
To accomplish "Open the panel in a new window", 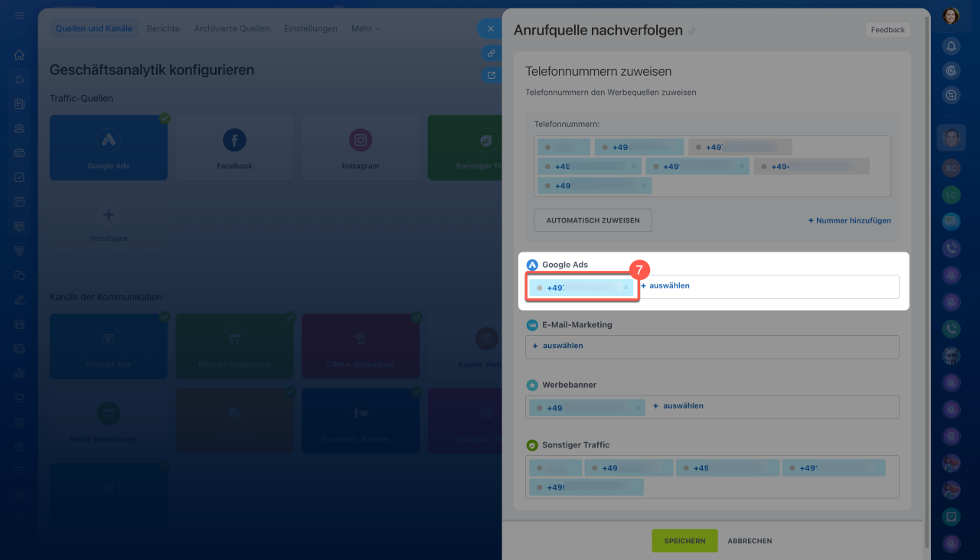I will (x=491, y=75).
